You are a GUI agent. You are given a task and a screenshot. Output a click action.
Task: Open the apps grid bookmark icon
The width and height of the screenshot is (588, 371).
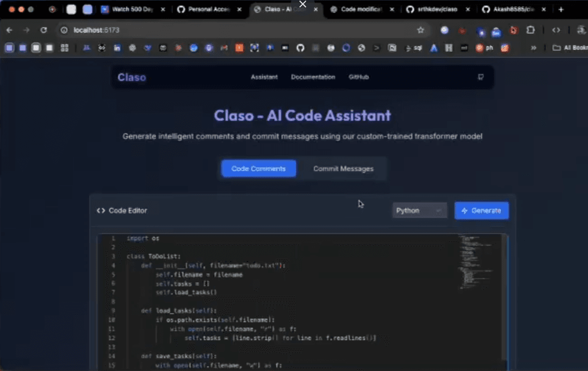point(64,48)
